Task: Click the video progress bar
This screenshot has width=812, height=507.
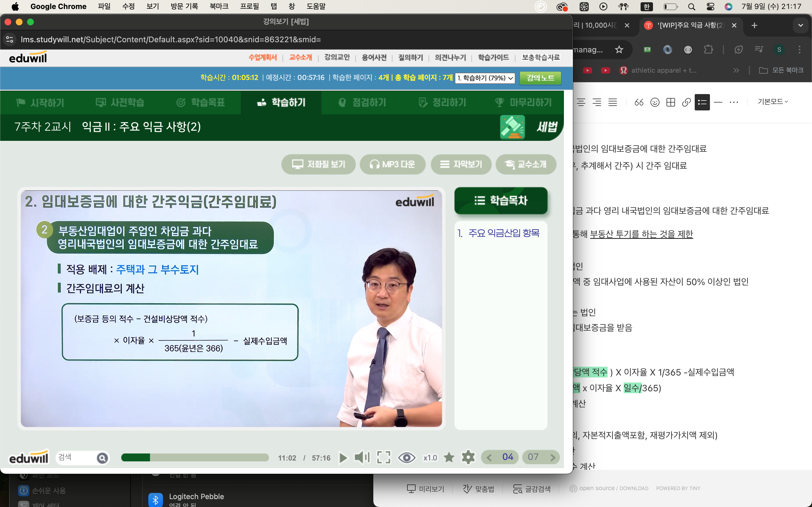Action: click(195, 458)
